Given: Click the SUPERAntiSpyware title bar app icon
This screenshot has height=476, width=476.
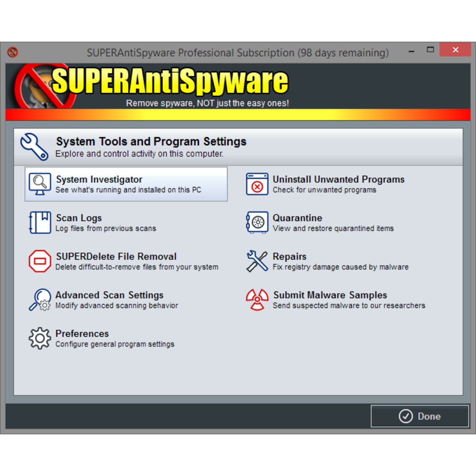Looking at the screenshot, I should [13, 52].
